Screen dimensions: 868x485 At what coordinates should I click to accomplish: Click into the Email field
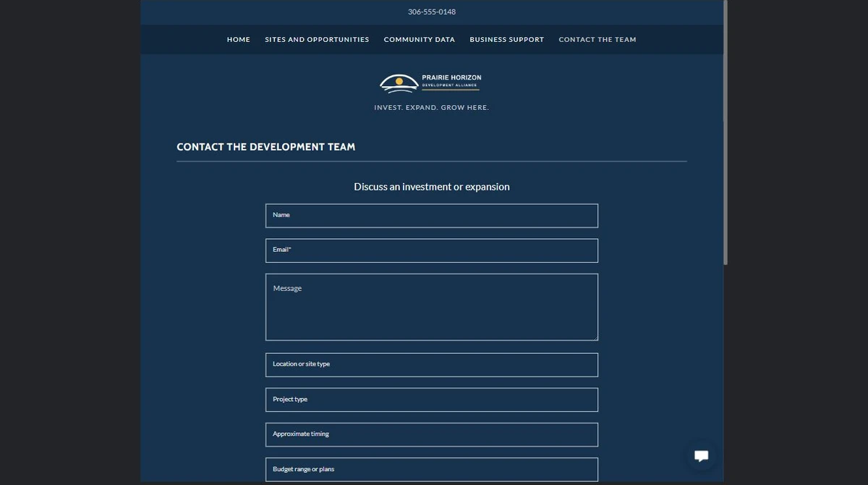pyautogui.click(x=432, y=250)
